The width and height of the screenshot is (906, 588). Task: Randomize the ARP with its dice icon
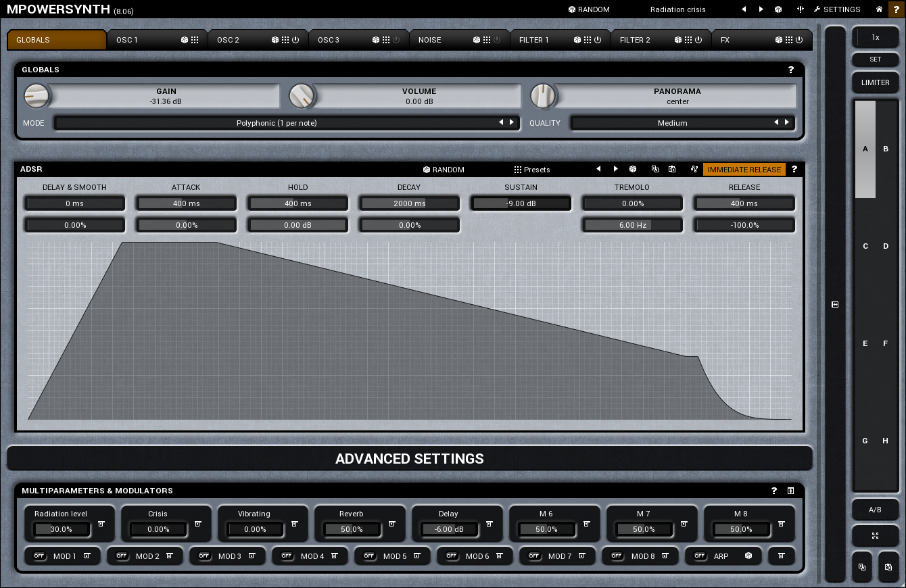pos(748,556)
